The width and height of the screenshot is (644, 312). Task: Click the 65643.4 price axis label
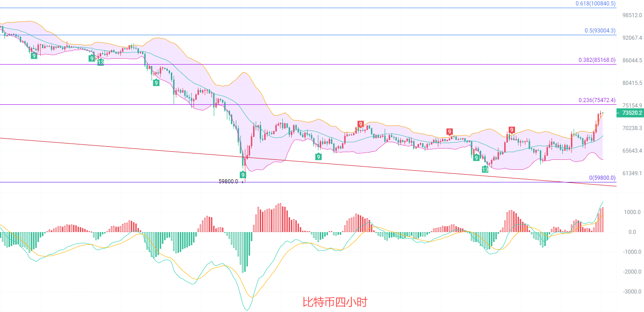[632, 151]
